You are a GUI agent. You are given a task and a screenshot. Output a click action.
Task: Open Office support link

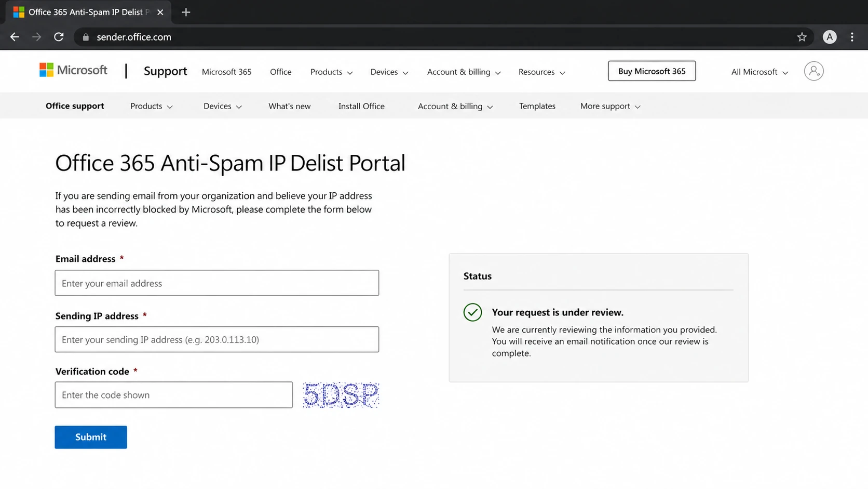click(x=75, y=105)
